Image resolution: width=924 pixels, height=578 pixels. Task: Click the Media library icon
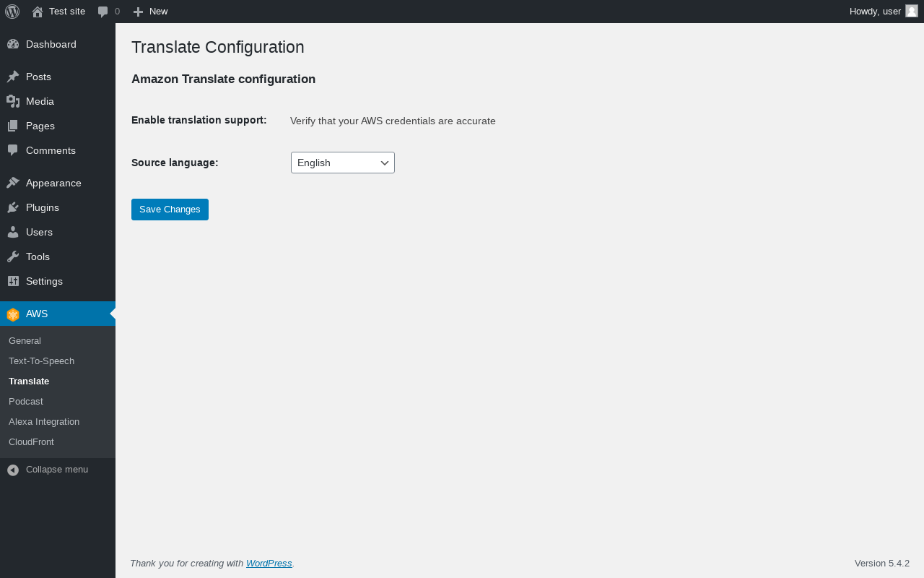pos(13,101)
